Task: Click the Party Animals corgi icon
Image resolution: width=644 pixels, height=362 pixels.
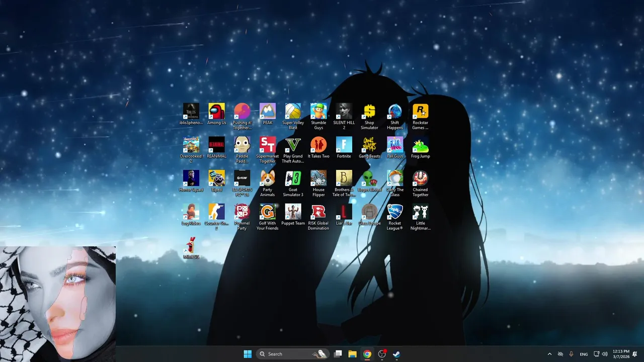Action: pos(268,184)
